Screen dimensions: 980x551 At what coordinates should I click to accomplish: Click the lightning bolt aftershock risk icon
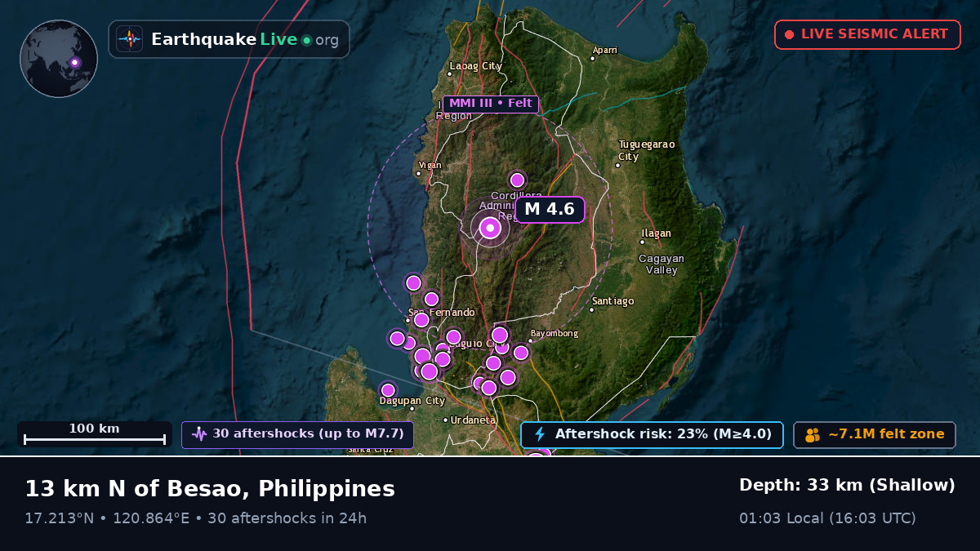tap(540, 434)
